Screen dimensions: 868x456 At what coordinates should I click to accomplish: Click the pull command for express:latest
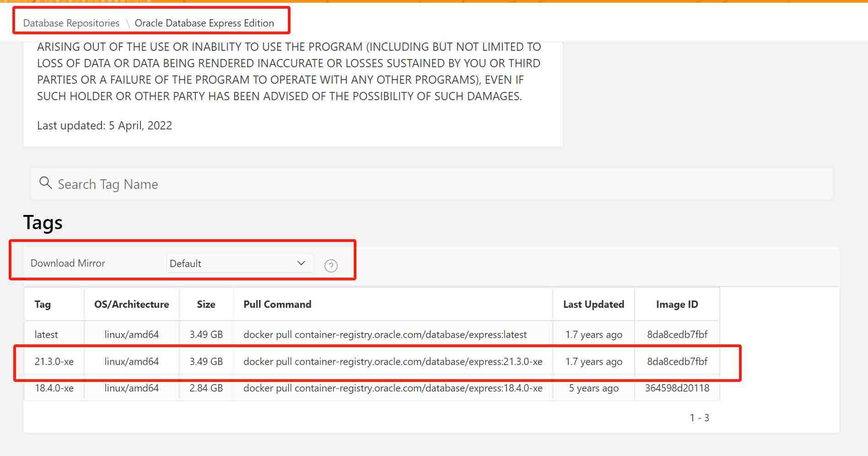click(x=385, y=334)
